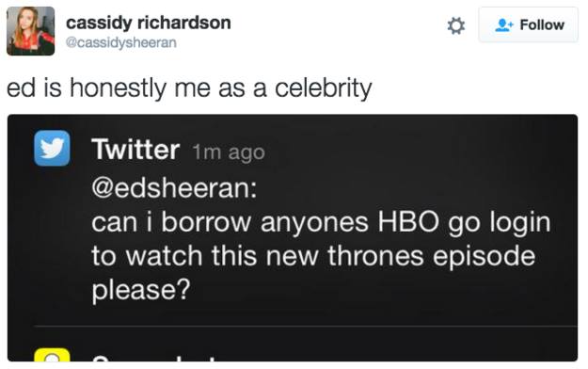The height and width of the screenshot is (369, 588).
Task: Click the @edsheeran: mention in the notification
Action: pos(174,187)
